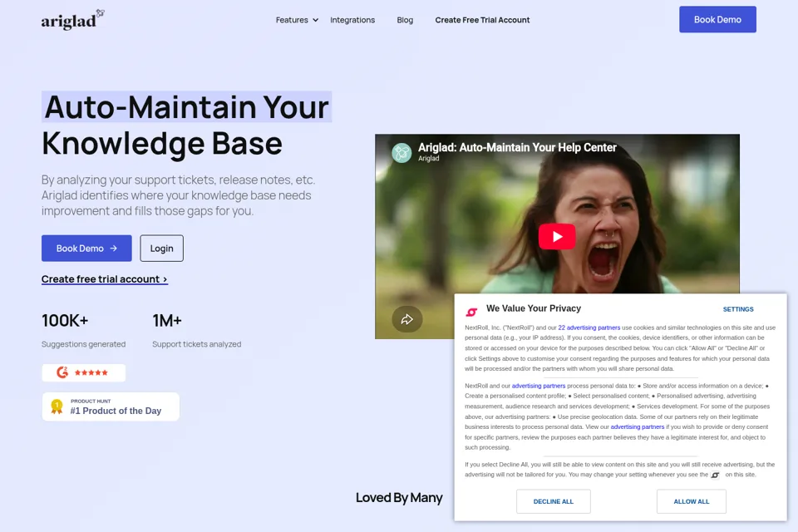
Task: Go to the Blog page
Action: (405, 20)
